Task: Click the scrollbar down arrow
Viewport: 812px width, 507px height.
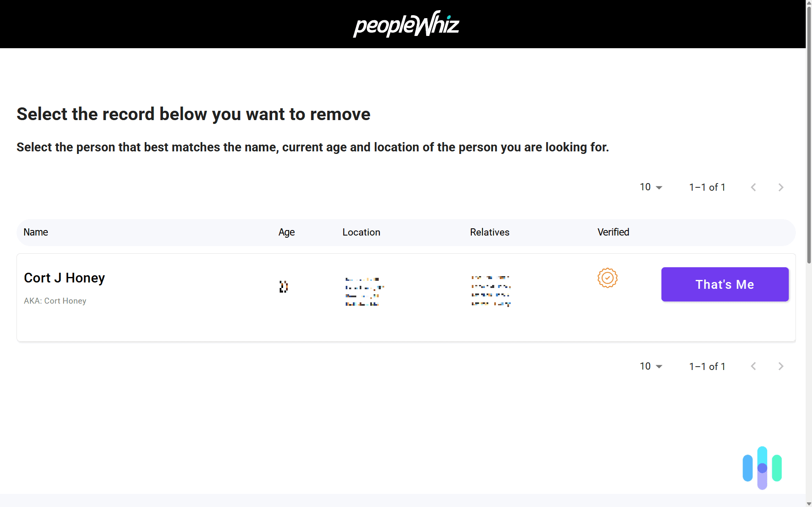Action: (x=809, y=503)
